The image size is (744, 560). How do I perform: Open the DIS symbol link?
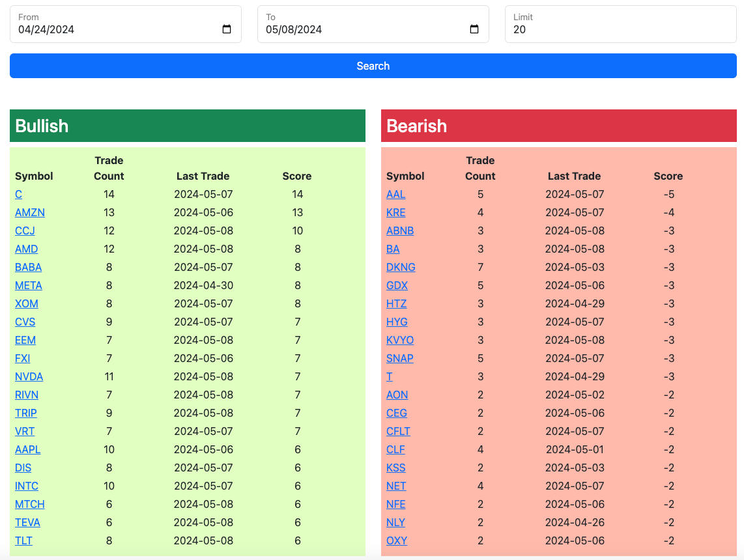pyautogui.click(x=23, y=468)
